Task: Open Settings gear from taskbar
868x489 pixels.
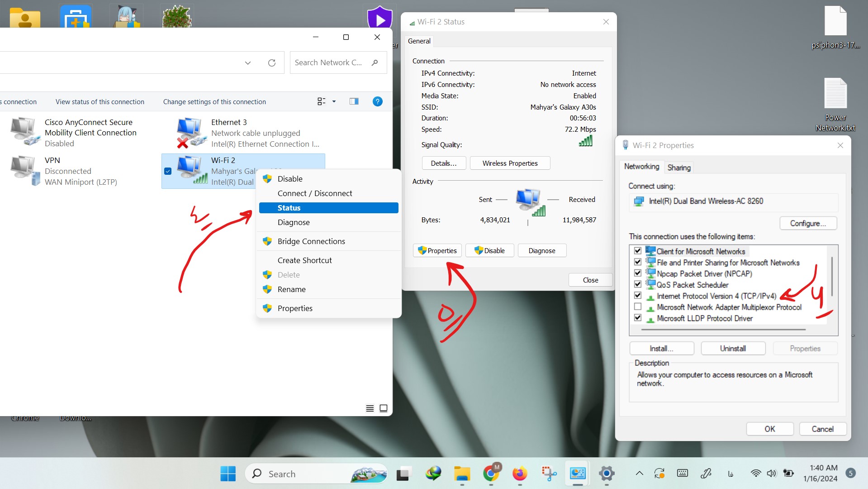Action: coord(607,474)
